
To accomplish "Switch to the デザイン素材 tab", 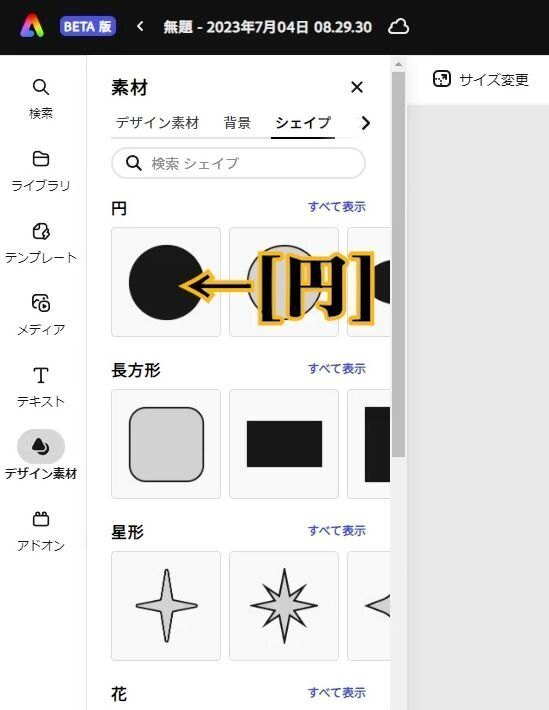I will pos(157,123).
